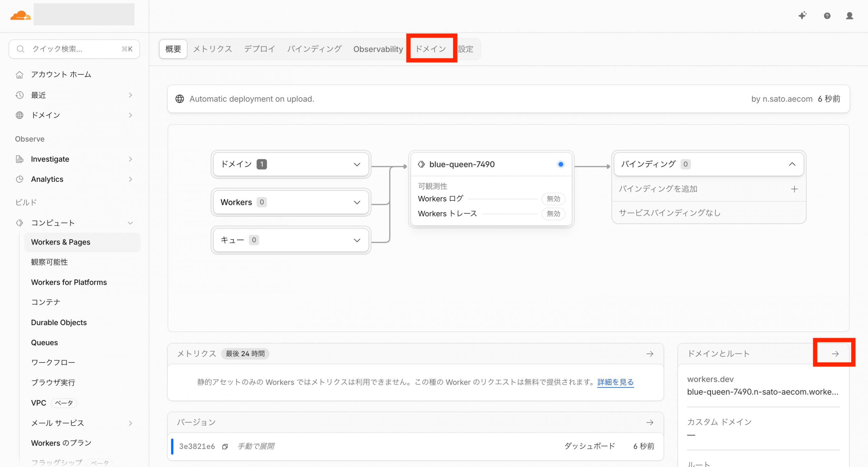The width and height of the screenshot is (868, 467).
Task: Toggle Workers トレース 無効 status badge
Action: coord(553,214)
